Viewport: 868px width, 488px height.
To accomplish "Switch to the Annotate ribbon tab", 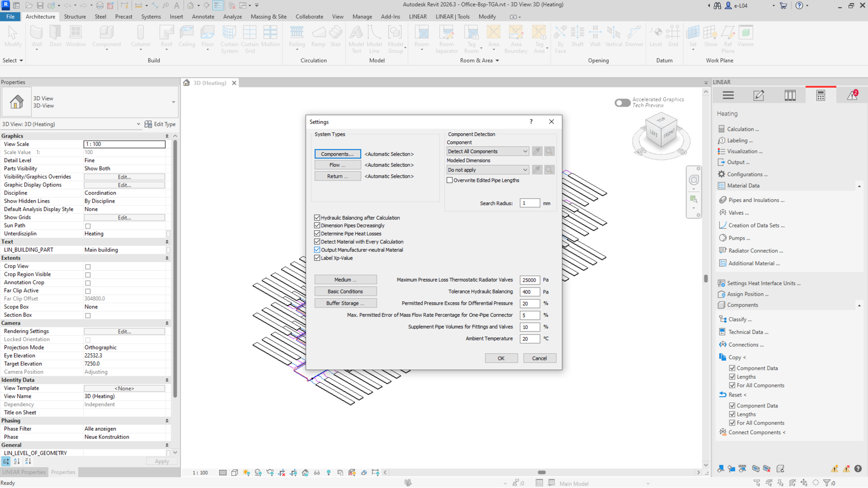I will pyautogui.click(x=203, y=17).
